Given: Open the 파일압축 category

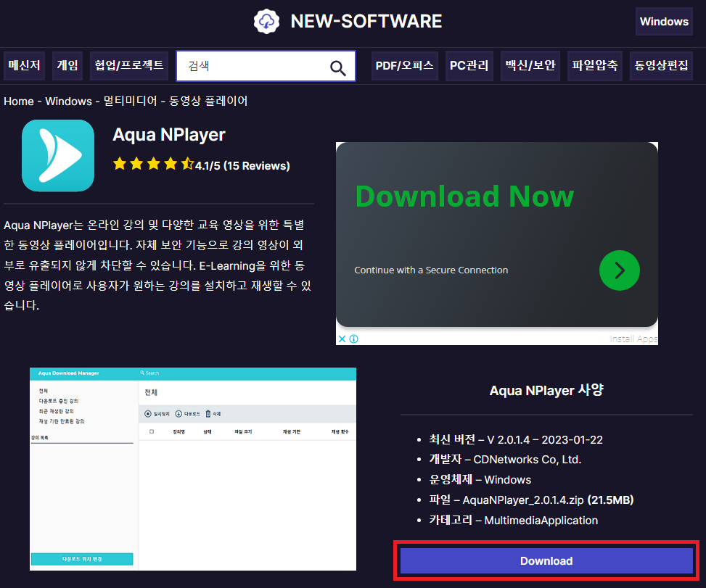Looking at the screenshot, I should pos(595,66).
